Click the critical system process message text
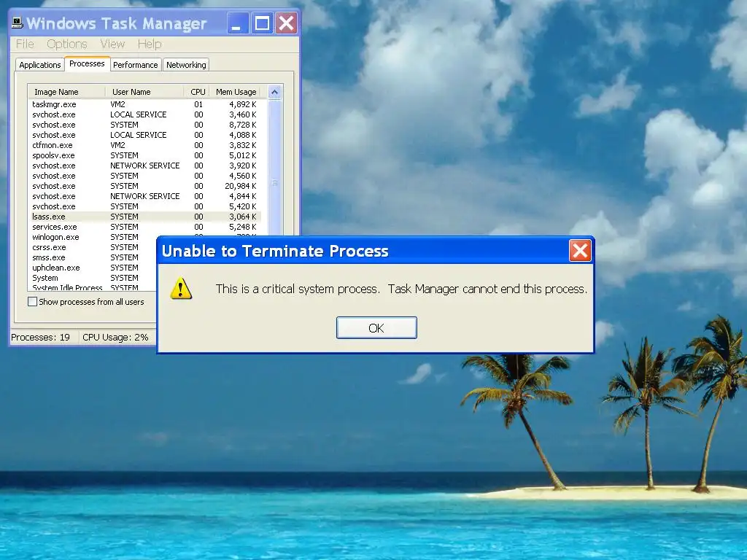Viewport: 747px width, 560px height. tap(401, 289)
